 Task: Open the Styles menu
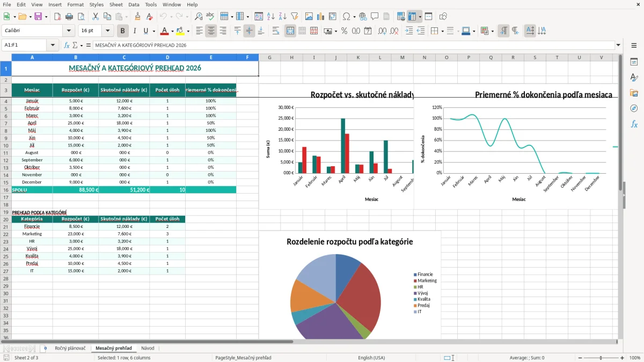click(x=97, y=4)
